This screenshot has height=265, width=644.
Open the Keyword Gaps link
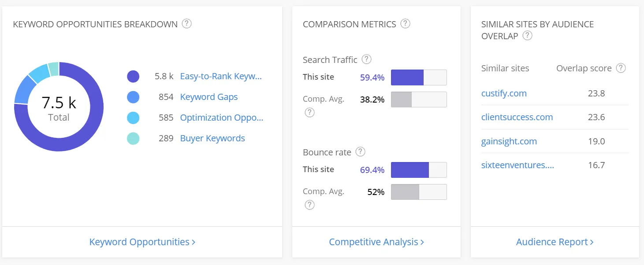[x=209, y=97]
